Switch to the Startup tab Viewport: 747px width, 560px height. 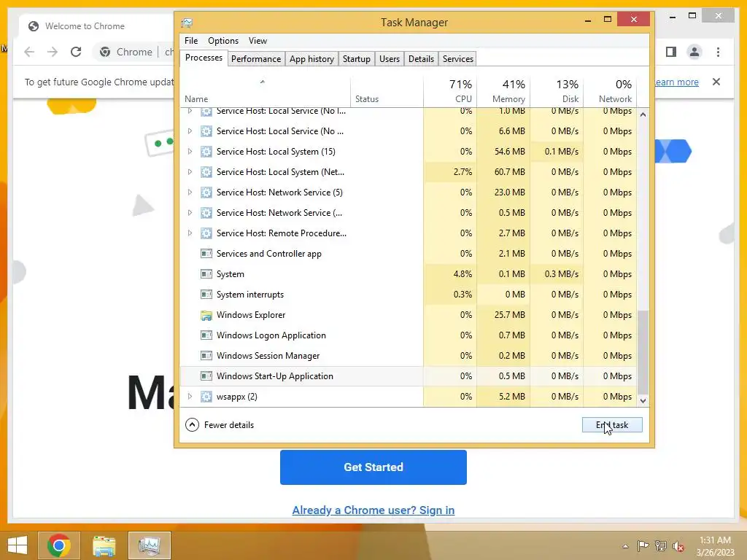click(x=356, y=59)
